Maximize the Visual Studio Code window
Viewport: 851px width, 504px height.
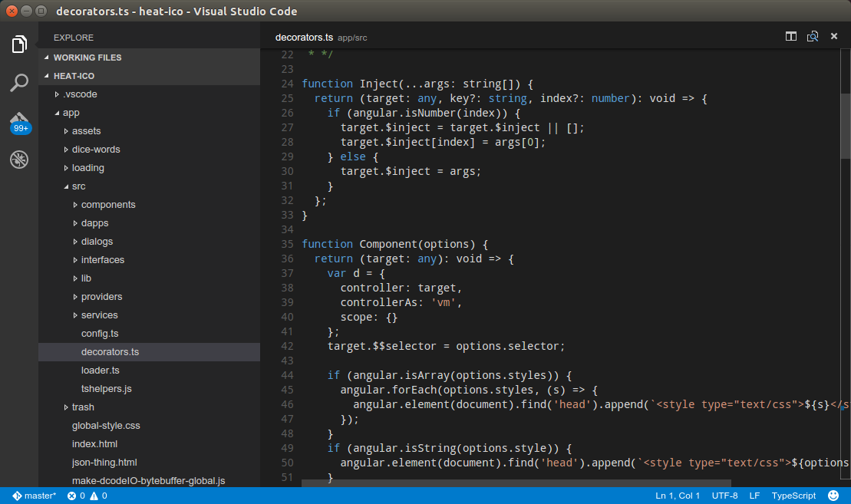[x=41, y=11]
